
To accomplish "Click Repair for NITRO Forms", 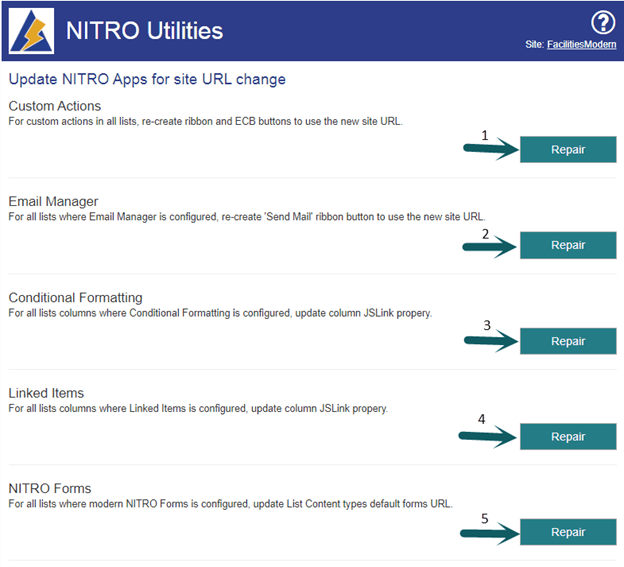I will [x=568, y=532].
